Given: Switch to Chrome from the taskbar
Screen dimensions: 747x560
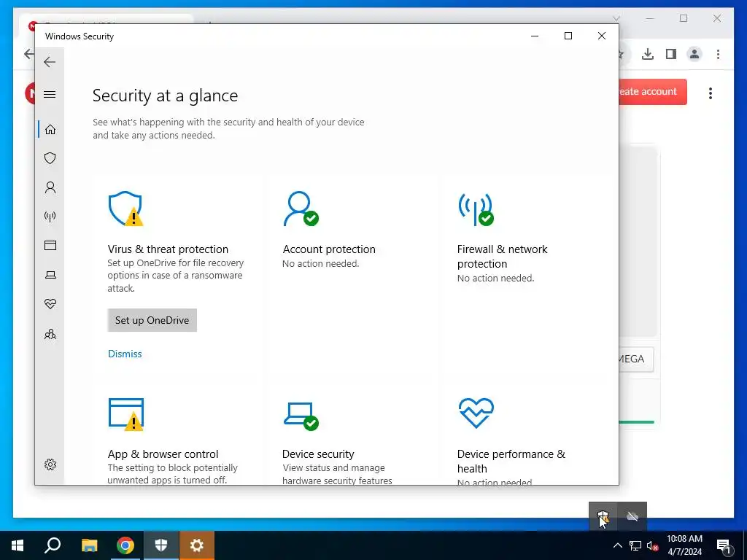Looking at the screenshot, I should tap(125, 545).
